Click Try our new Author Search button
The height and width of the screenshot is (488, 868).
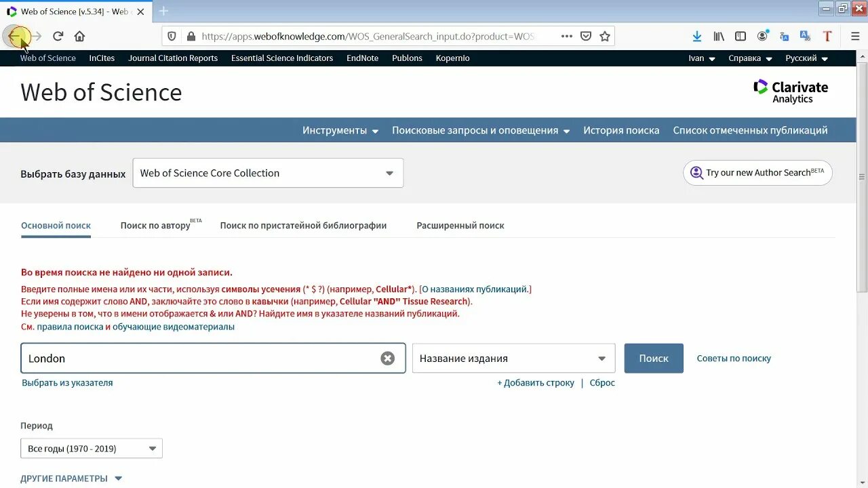(757, 173)
